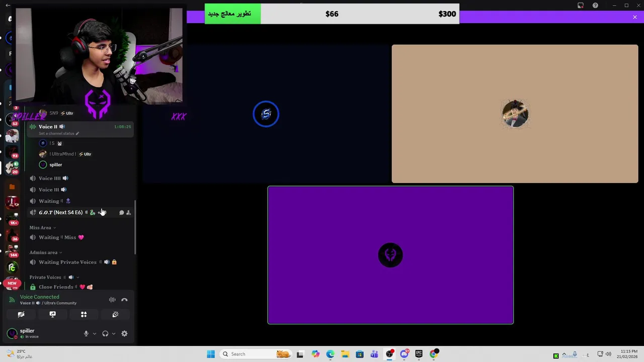Screen dimensions: 644x362
Task: Click the $66 donation progress bar
Action: coord(332,14)
